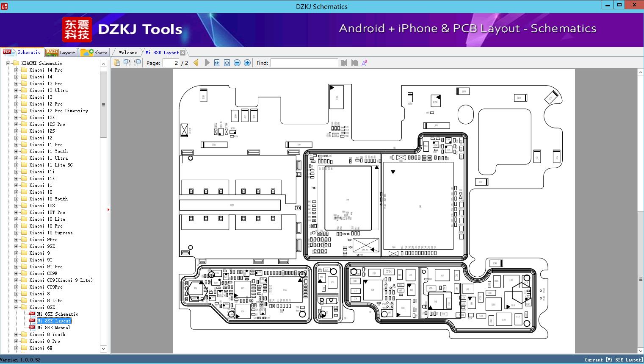The image size is (644, 364).
Task: Expand the Xiaomi 13 Ultra folder
Action: [16, 90]
